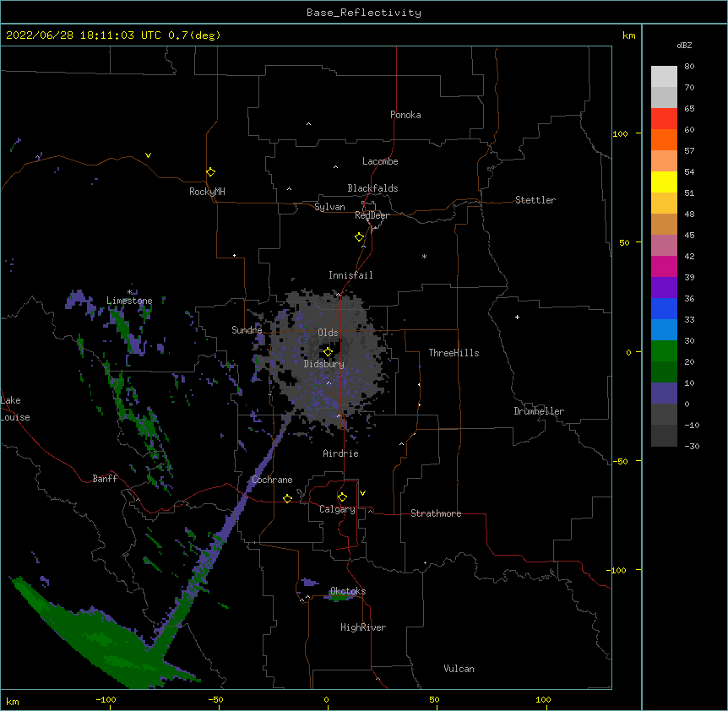Select the HighRiver label
The height and width of the screenshot is (711, 728).
click(x=363, y=627)
